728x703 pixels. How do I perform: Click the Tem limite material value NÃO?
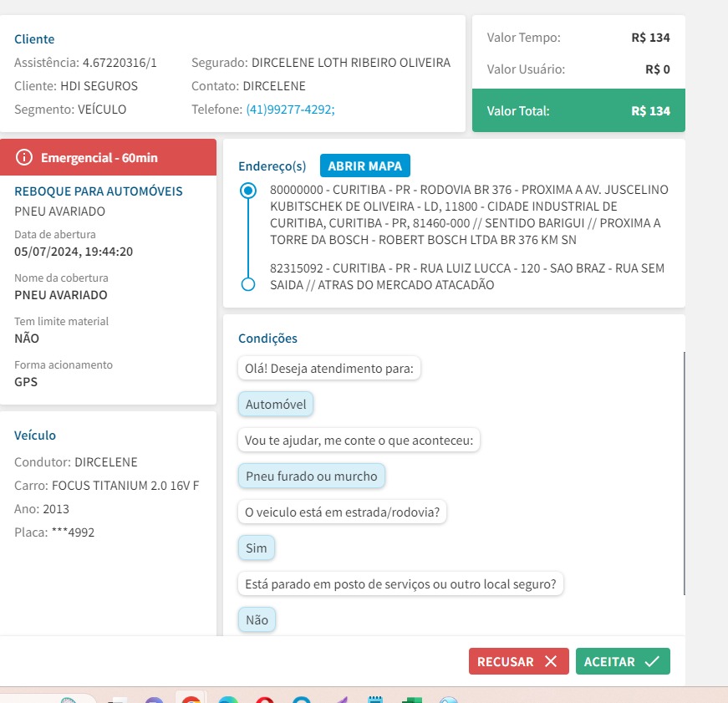point(27,339)
